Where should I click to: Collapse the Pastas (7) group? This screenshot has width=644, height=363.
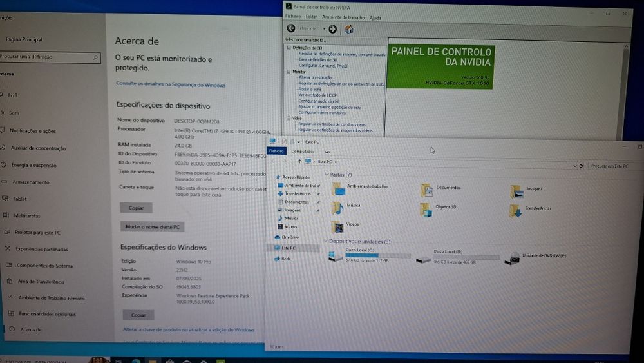click(327, 175)
